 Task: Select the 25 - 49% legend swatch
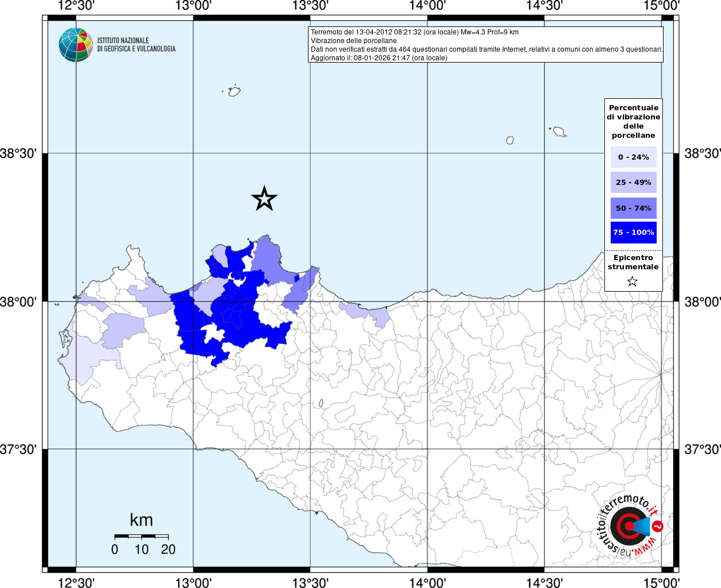pos(633,182)
